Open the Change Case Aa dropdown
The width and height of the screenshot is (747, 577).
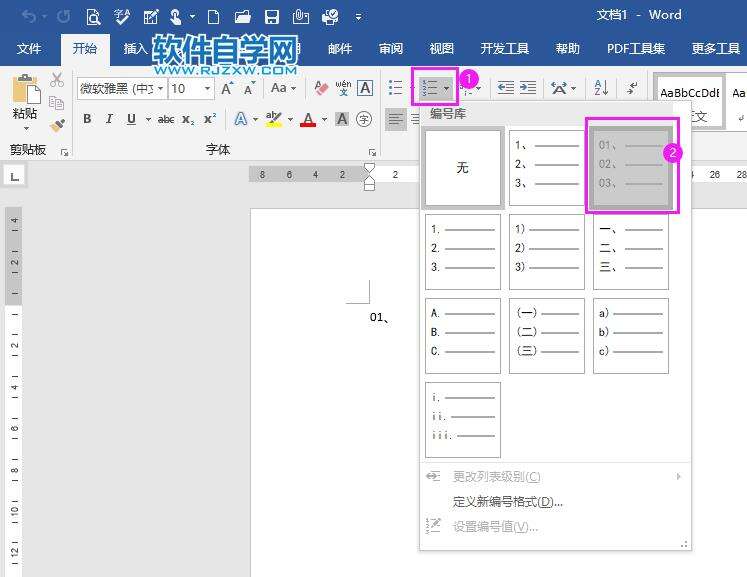click(x=283, y=88)
